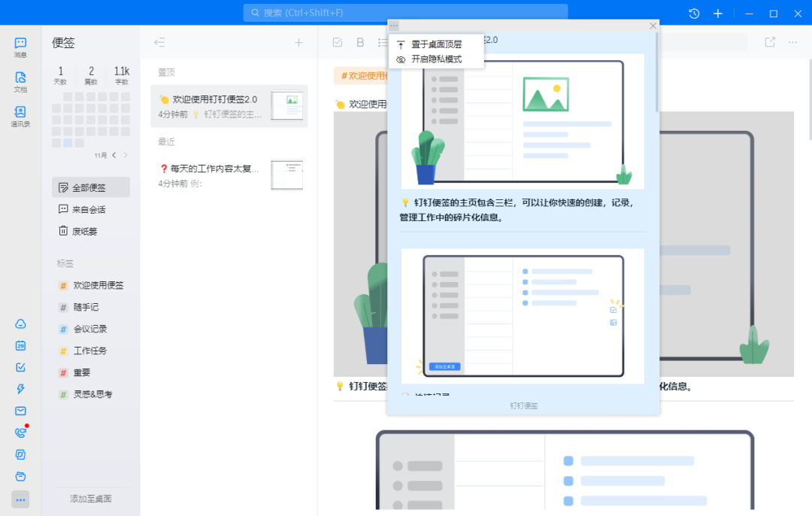Click the lightning bolt sidebar icon
The height and width of the screenshot is (516, 812).
(20, 389)
